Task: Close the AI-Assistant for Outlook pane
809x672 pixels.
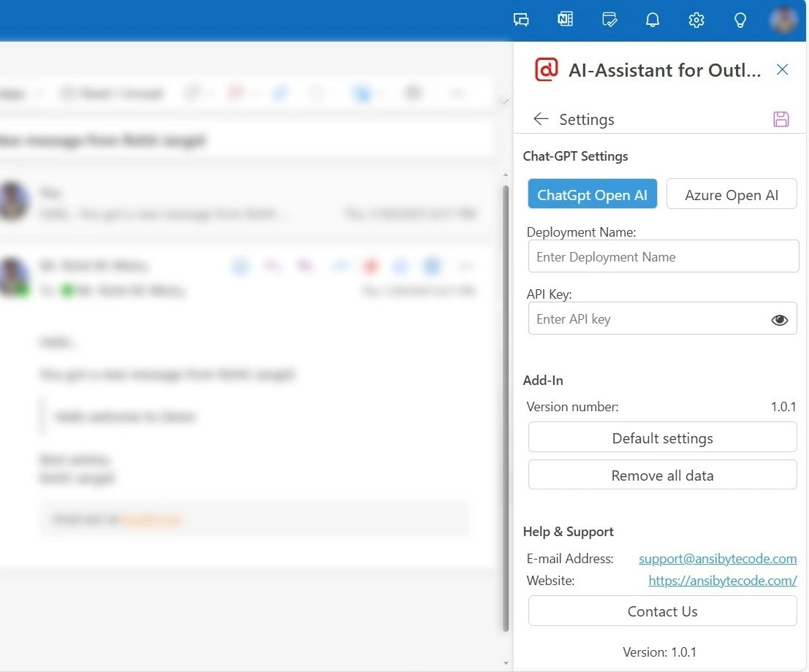Action: [x=782, y=69]
